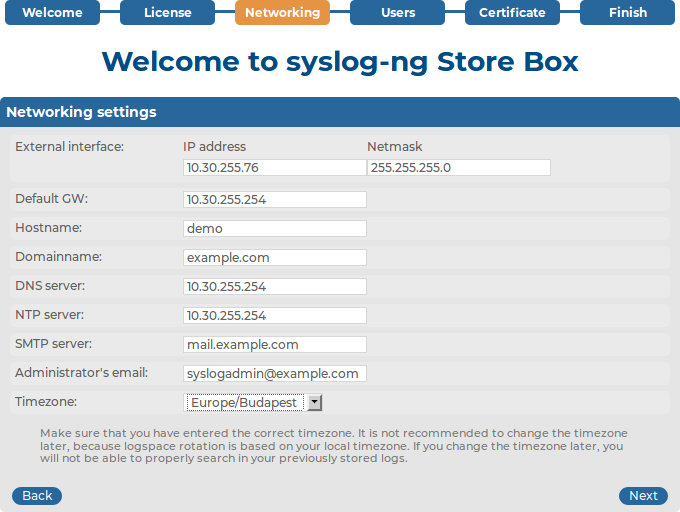The width and height of the screenshot is (680, 512).
Task: Click the Netmask column label
Action: (x=395, y=147)
